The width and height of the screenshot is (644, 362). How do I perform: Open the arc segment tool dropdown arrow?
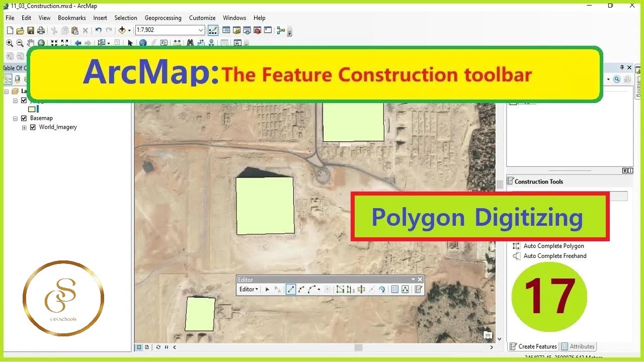(319, 289)
